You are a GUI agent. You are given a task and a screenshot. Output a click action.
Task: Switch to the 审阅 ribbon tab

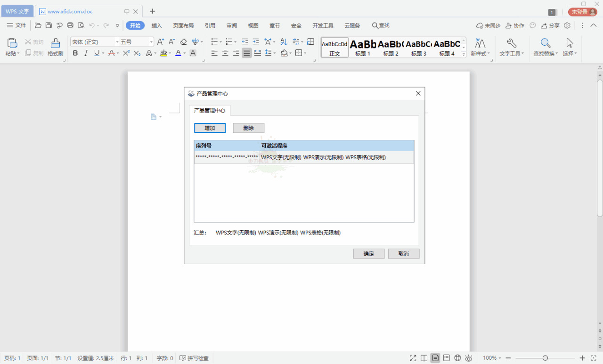(x=232, y=25)
